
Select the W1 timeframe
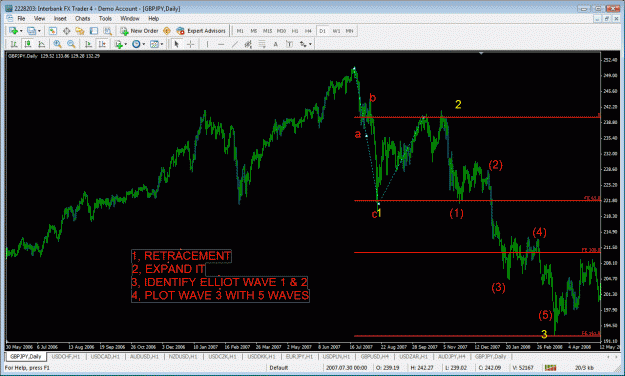(336, 31)
